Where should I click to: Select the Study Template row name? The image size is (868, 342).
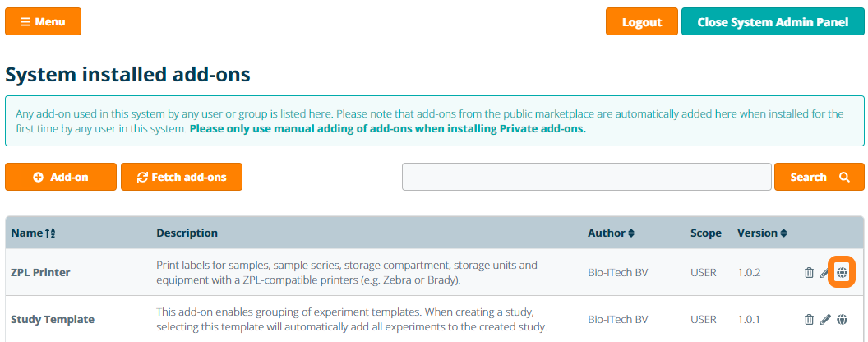(x=52, y=319)
